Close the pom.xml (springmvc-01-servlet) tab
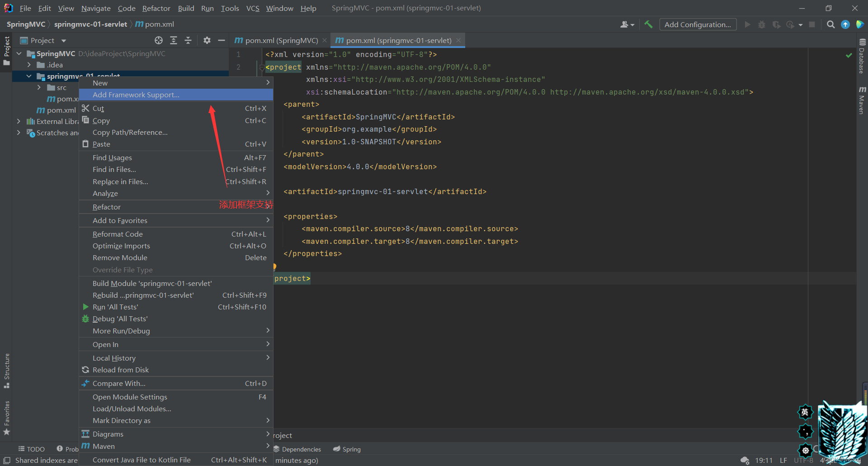This screenshot has width=868, height=466. pos(458,40)
